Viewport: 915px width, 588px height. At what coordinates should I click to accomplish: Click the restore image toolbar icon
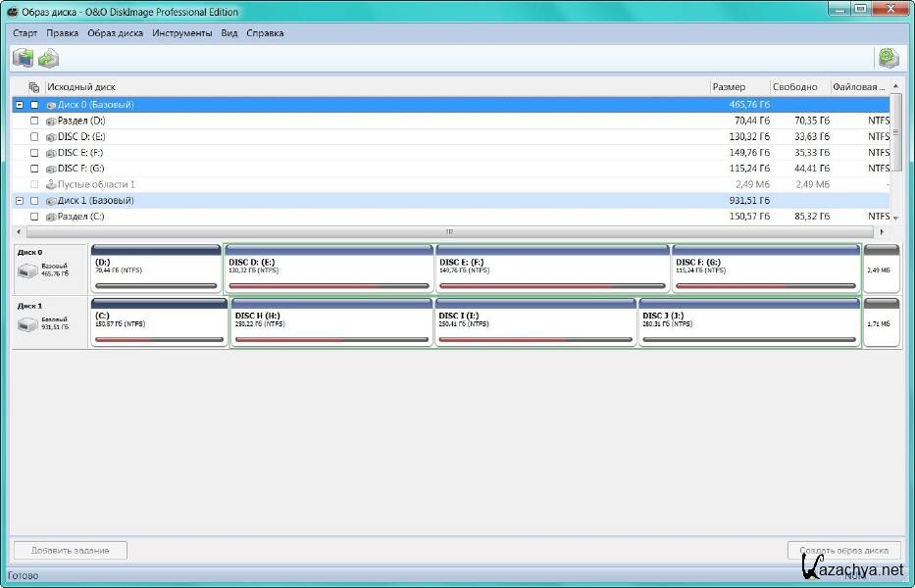pos(48,58)
